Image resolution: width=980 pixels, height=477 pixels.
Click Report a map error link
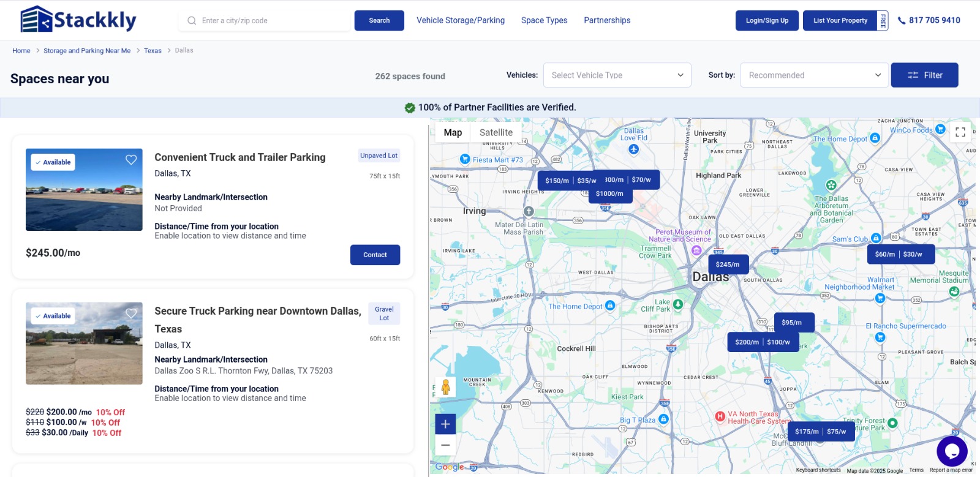951,470
